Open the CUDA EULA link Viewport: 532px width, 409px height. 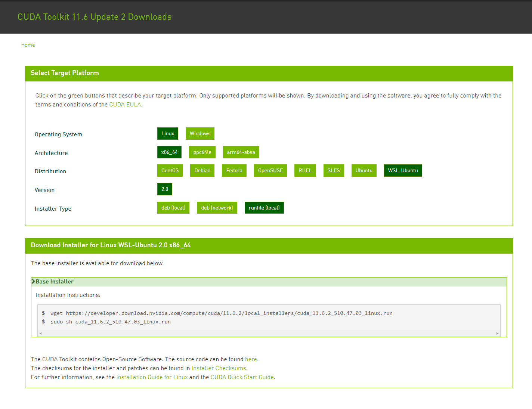(125, 105)
